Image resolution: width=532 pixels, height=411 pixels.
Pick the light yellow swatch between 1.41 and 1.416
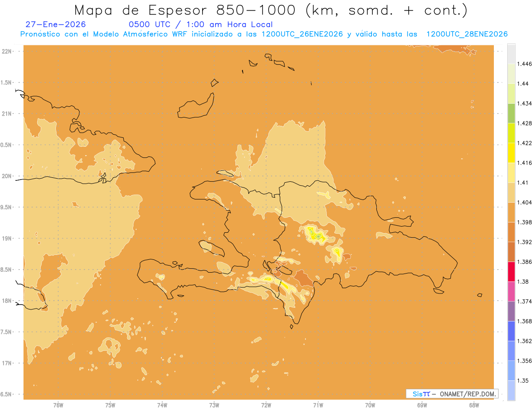click(511, 173)
